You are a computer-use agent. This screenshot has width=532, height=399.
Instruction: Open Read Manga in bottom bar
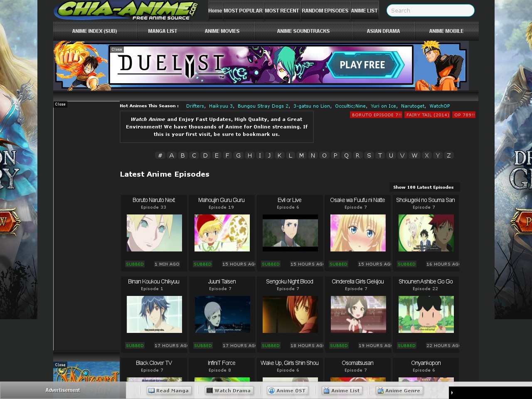coord(169,390)
